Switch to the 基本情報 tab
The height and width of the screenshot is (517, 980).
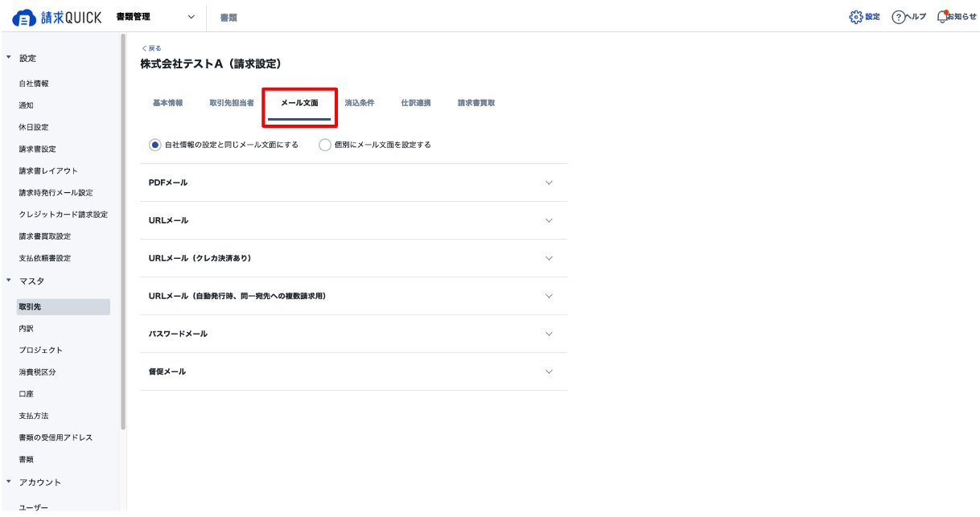point(167,103)
